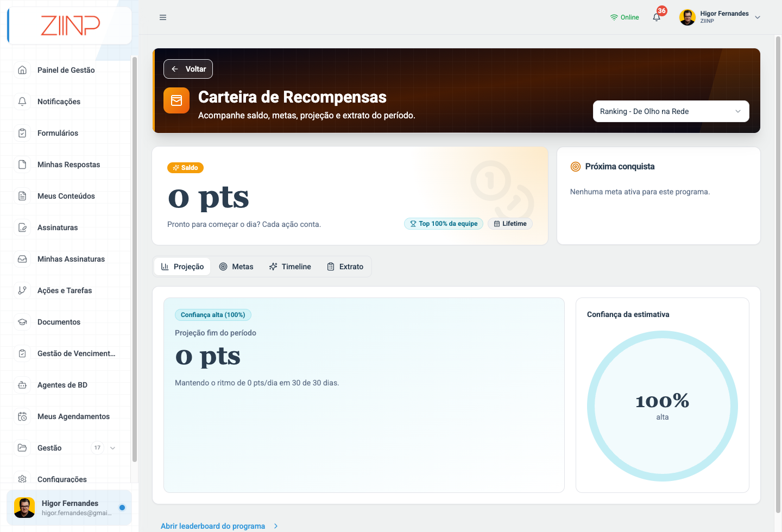This screenshot has width=782, height=532.
Task: Click the sidebar vertical scrollbar
Action: 134,259
